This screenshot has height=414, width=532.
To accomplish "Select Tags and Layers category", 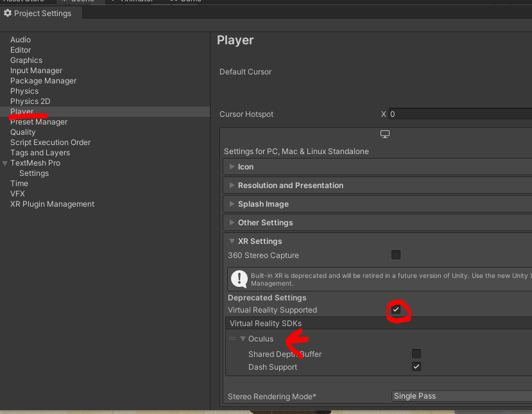I will coord(40,153).
